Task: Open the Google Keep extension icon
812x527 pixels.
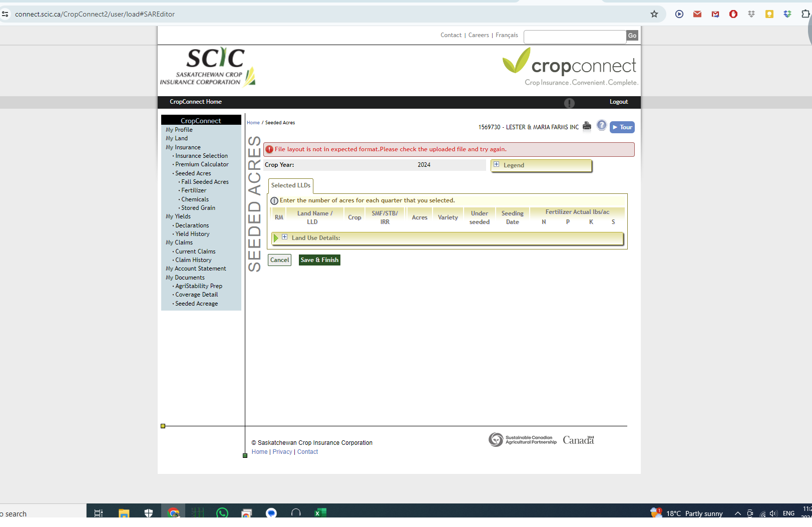Action: [x=769, y=14]
